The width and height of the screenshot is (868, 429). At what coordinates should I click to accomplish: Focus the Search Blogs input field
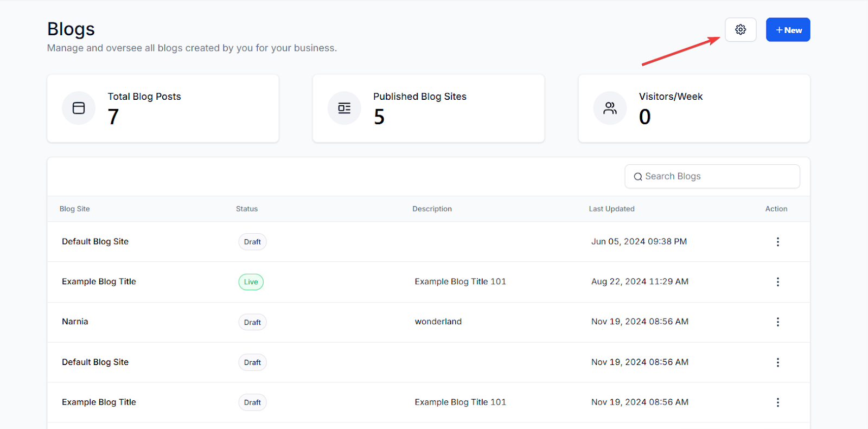point(716,176)
